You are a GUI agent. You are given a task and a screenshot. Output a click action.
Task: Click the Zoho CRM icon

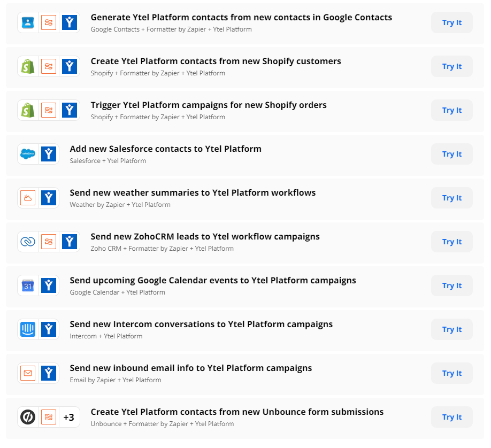pyautogui.click(x=28, y=242)
